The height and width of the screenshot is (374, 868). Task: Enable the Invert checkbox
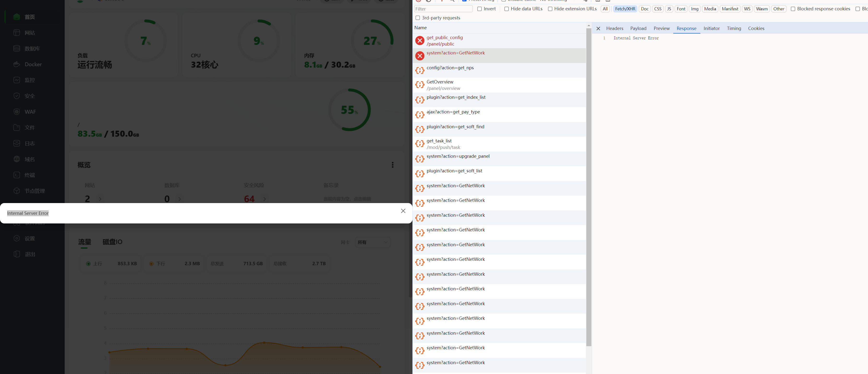479,9
